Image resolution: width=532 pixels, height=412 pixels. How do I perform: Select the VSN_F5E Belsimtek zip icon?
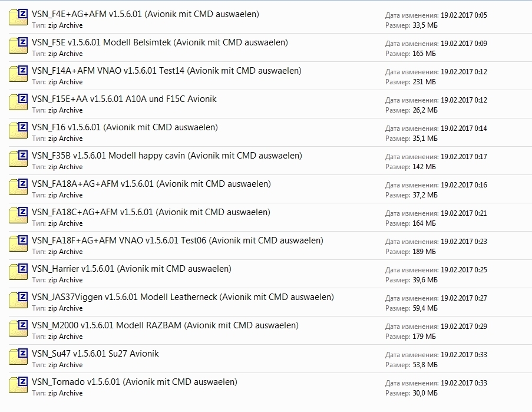[x=19, y=45]
